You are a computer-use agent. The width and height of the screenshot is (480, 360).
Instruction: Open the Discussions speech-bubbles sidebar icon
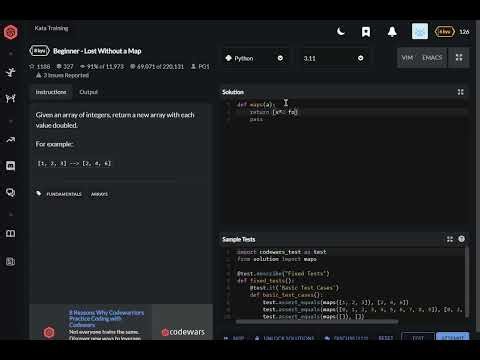(11, 192)
